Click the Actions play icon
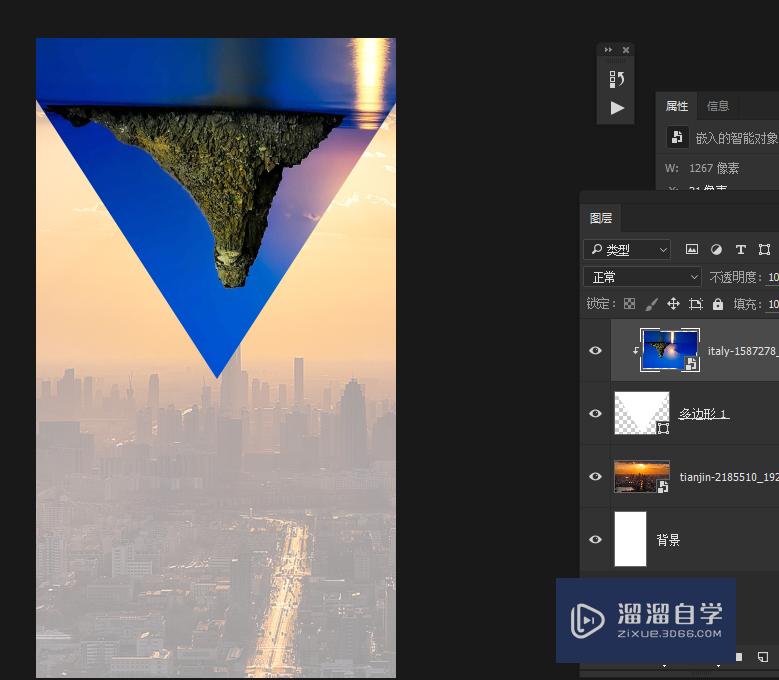This screenshot has width=779, height=680. click(617, 108)
